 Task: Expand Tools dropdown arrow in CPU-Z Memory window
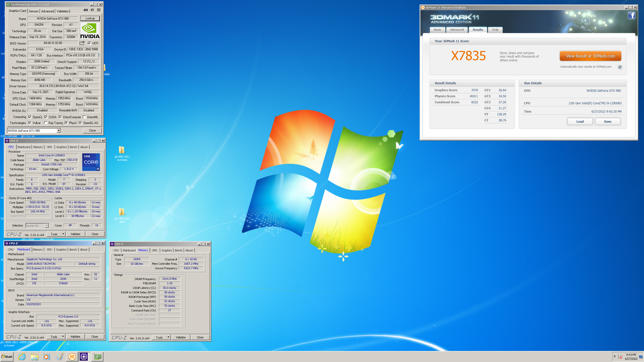click(168, 337)
